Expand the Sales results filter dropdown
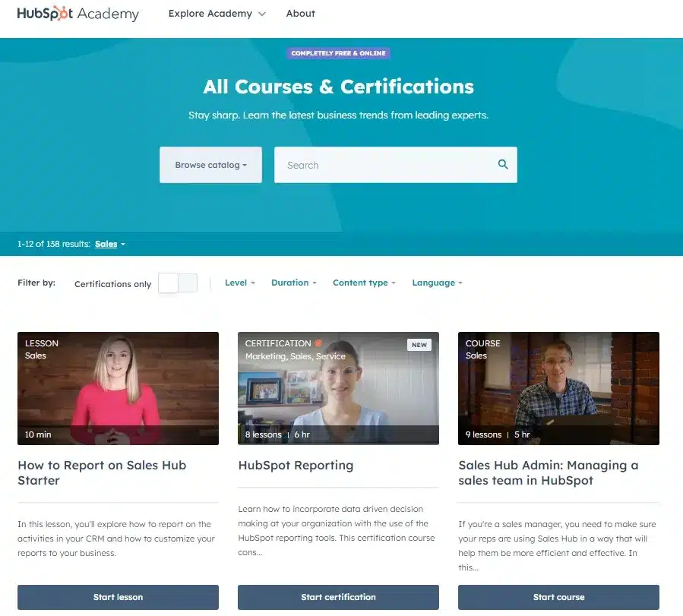Screen dimensions: 683x616 (110, 245)
